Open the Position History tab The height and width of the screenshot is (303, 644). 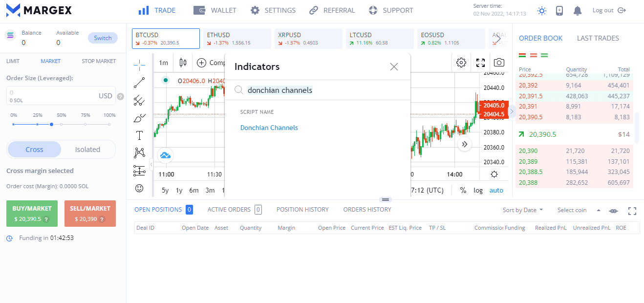click(302, 209)
